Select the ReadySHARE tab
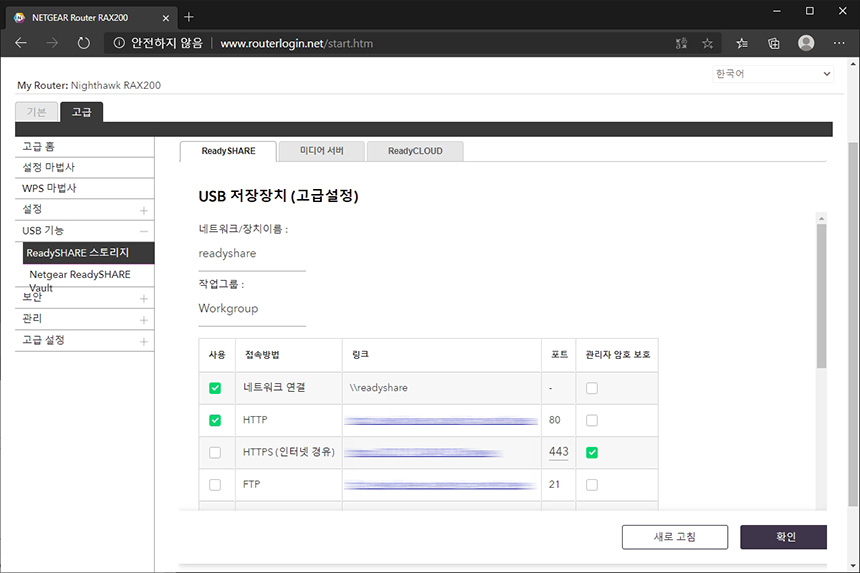 [x=228, y=151]
